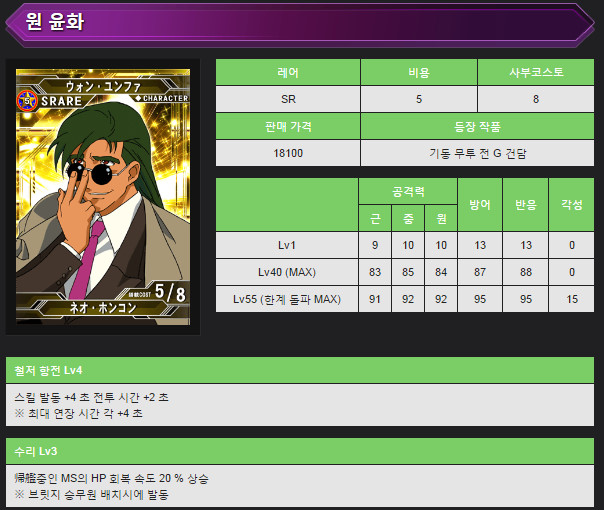Select the Lv40 (MAX) row label
The height and width of the screenshot is (510, 604).
click(x=287, y=272)
